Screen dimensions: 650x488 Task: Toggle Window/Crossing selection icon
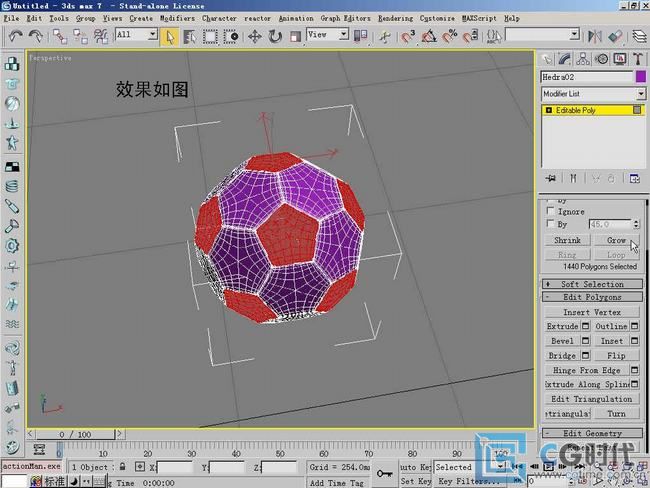click(231, 36)
